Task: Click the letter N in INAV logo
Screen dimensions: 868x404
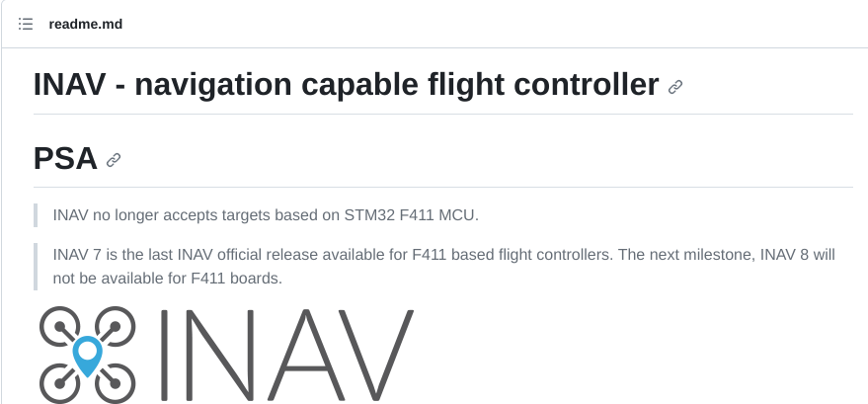Action: click(219, 355)
